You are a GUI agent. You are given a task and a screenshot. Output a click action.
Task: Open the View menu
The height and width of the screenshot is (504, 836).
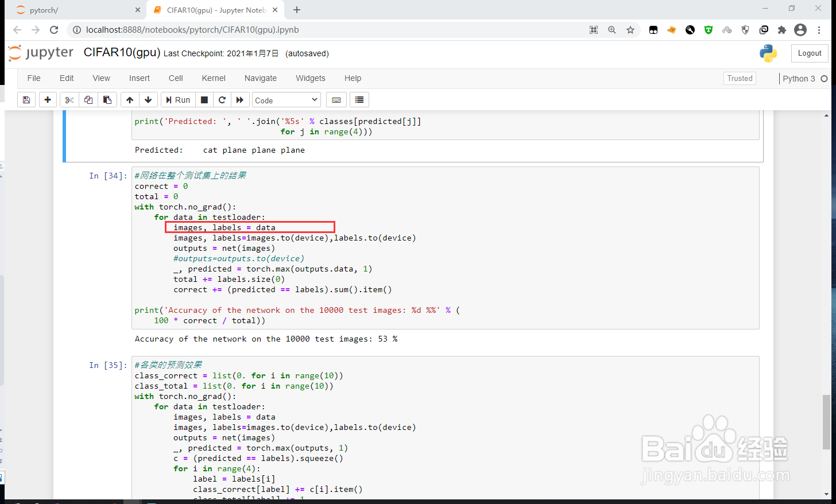point(101,78)
